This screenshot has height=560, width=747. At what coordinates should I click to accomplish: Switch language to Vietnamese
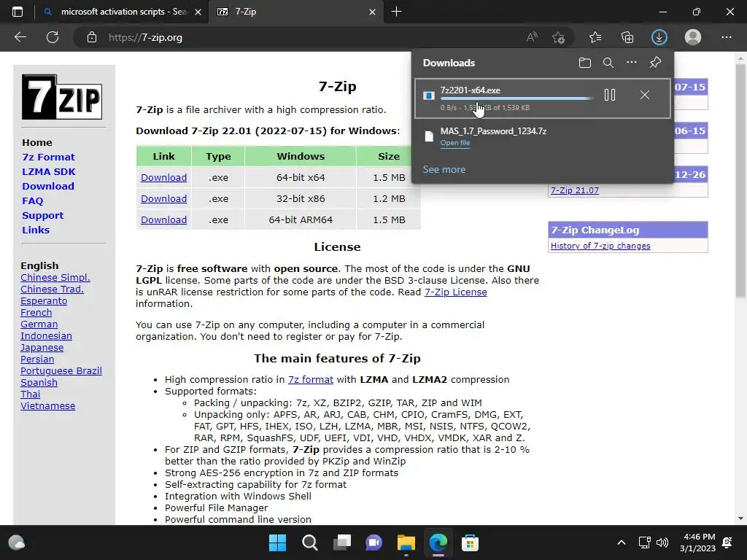tap(47, 405)
